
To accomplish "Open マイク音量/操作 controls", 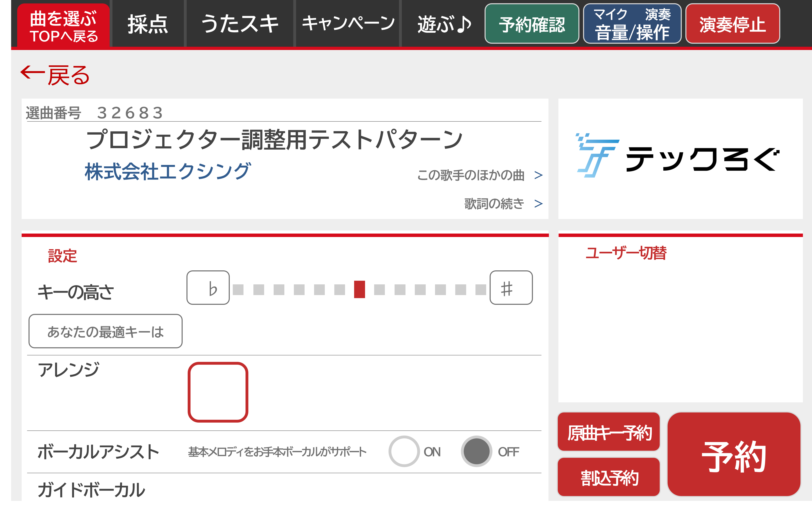I will pyautogui.click(x=632, y=23).
